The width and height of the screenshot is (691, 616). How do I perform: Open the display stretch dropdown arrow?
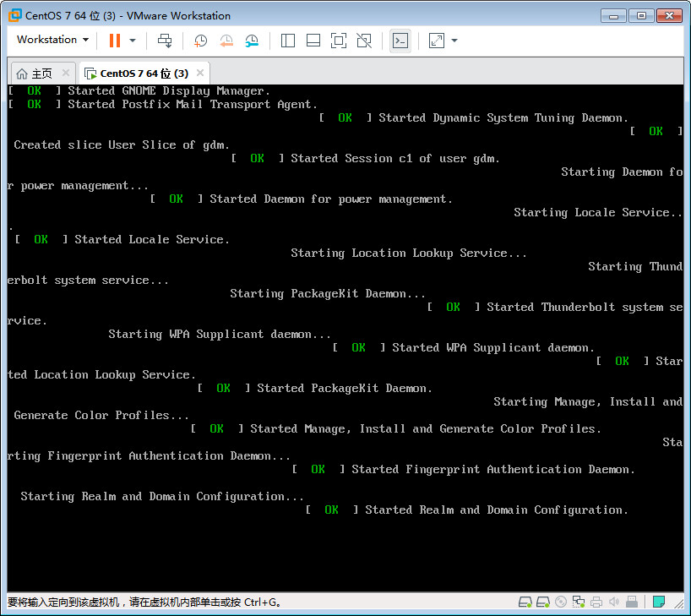[454, 40]
